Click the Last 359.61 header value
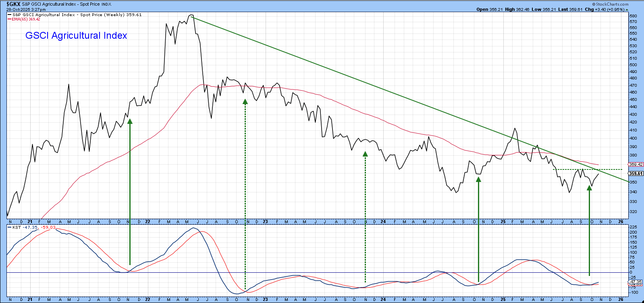644x303 pixels. (x=570, y=9)
